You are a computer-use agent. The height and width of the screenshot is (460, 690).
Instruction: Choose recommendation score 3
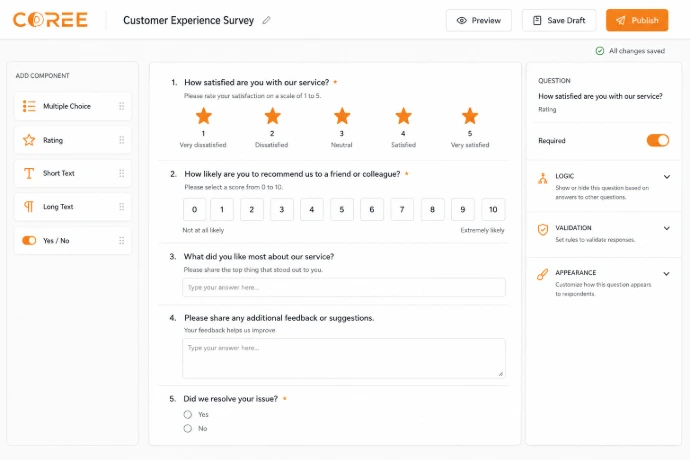tap(282, 209)
